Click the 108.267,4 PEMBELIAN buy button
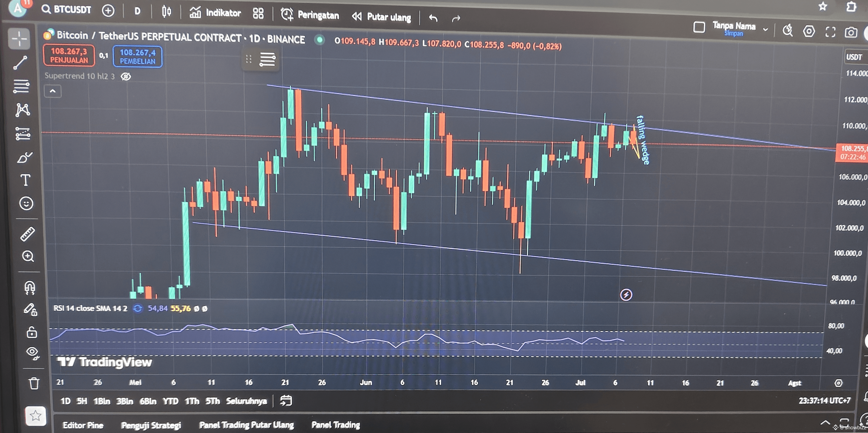868x433 pixels. (137, 57)
